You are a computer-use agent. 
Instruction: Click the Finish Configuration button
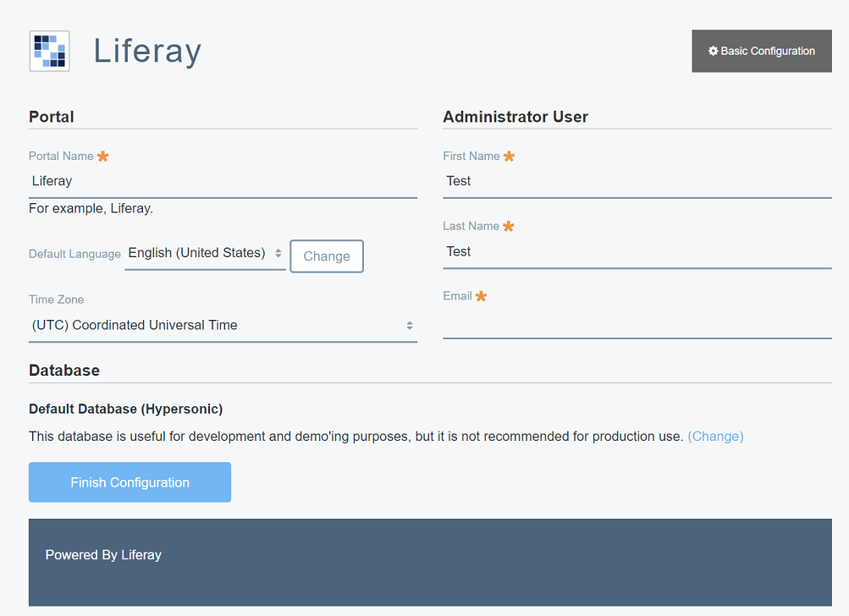[x=130, y=482]
